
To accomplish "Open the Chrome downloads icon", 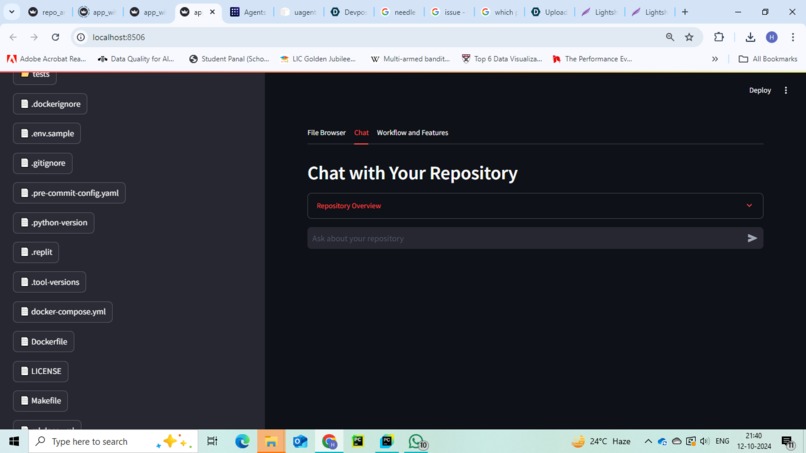I will (x=750, y=37).
